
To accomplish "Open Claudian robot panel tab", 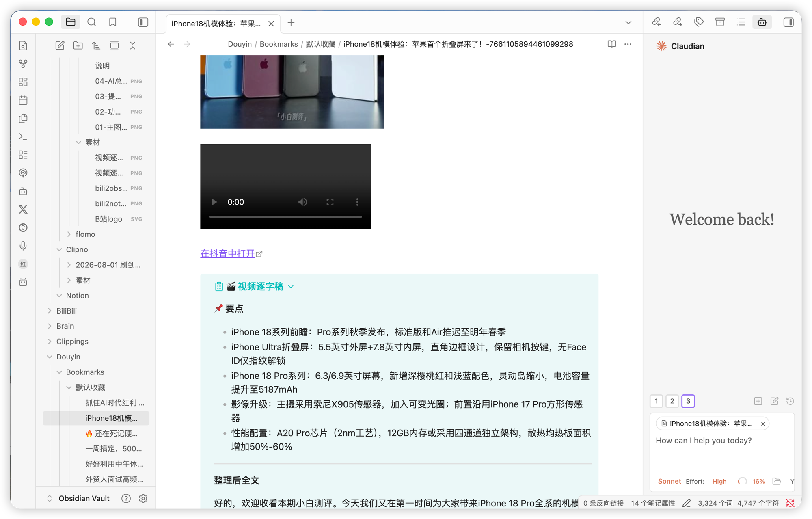I will (762, 22).
